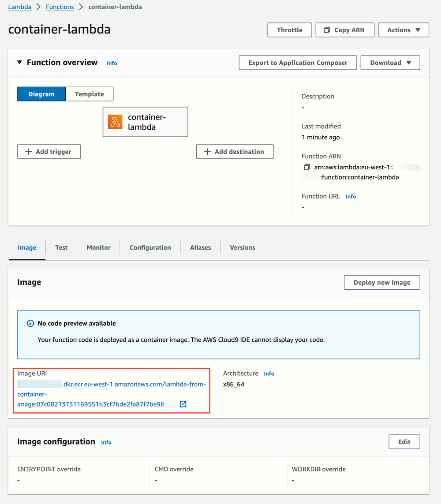
Task: Throttle the container-lambda function
Action: (x=289, y=30)
